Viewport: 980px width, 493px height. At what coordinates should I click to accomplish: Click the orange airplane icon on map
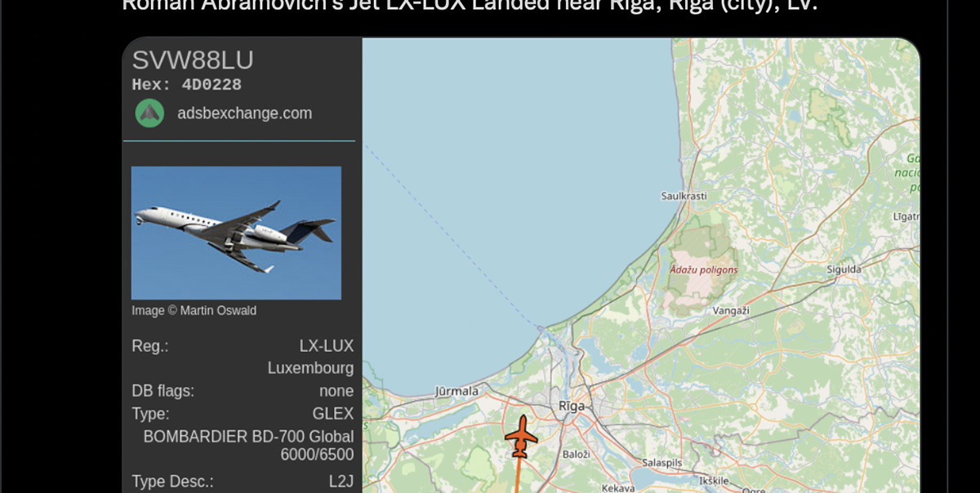tap(520, 437)
